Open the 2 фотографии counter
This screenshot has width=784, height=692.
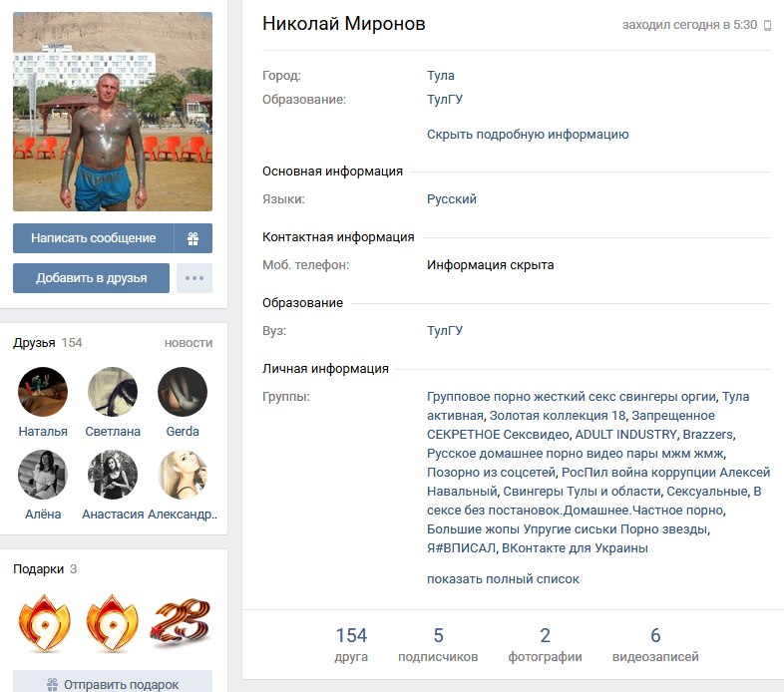tap(545, 644)
